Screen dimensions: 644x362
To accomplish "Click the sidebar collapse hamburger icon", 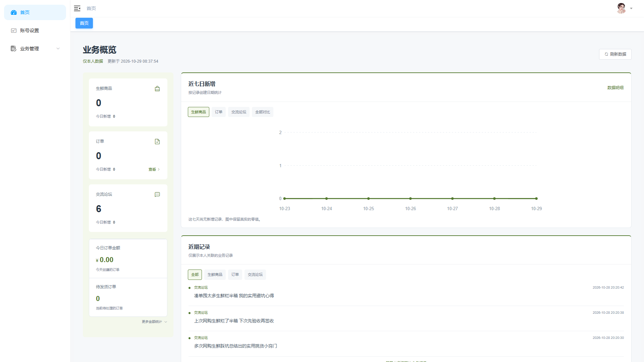I will [x=77, y=8].
